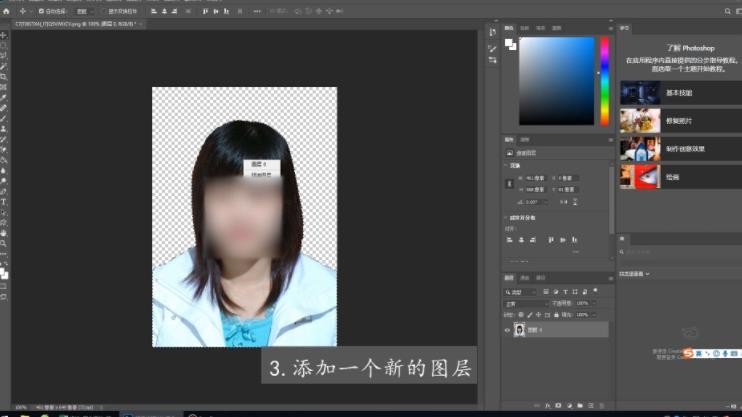742x417 pixels.
Task: Select the Lasso tool
Action: tap(4, 56)
